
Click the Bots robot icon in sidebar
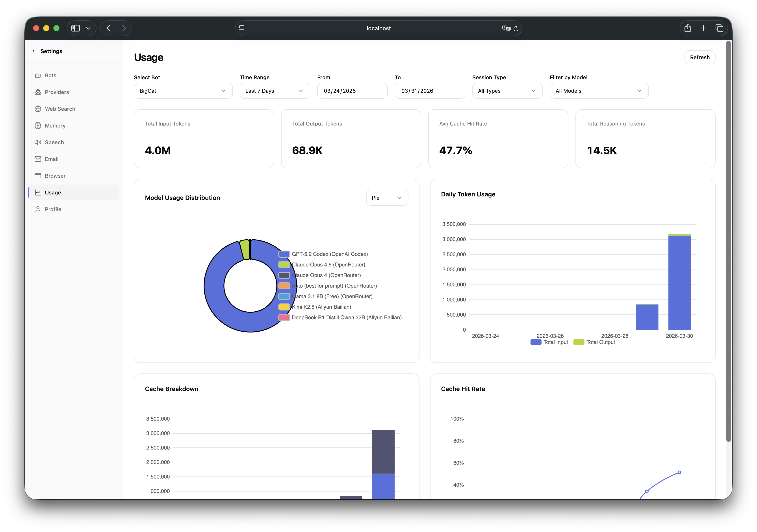[x=38, y=76]
